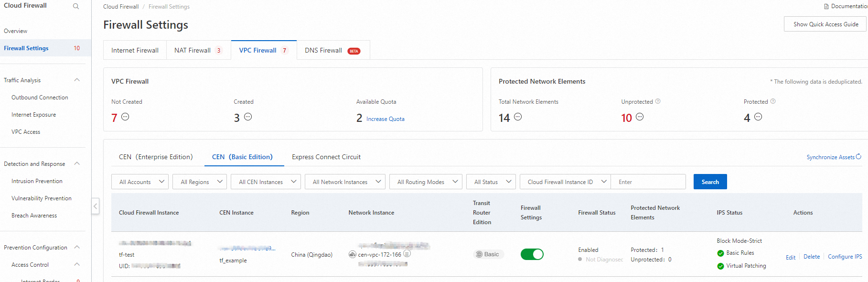Click the search icon beside Cloud Firewall
The image size is (868, 282).
pos(76,6)
